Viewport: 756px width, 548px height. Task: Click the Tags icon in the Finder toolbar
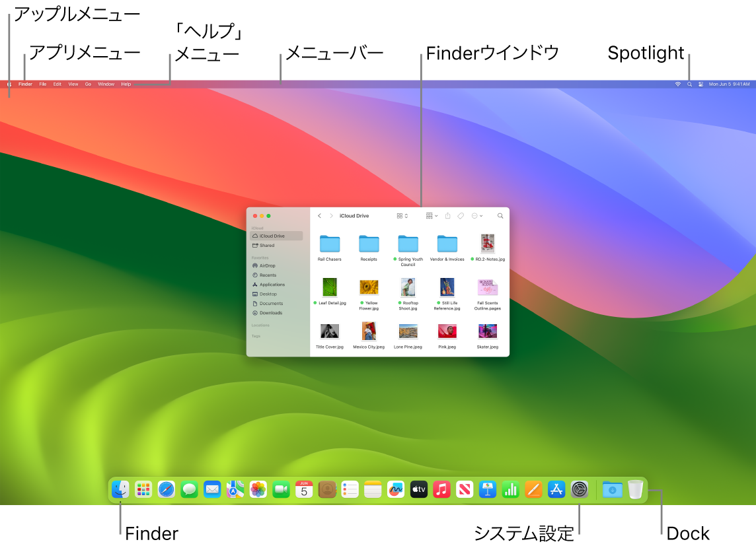(x=461, y=216)
